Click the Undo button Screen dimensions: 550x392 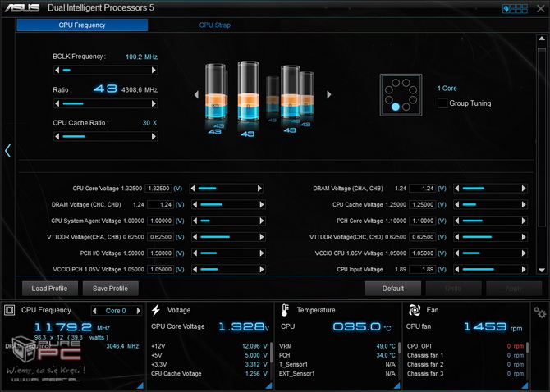coord(453,289)
